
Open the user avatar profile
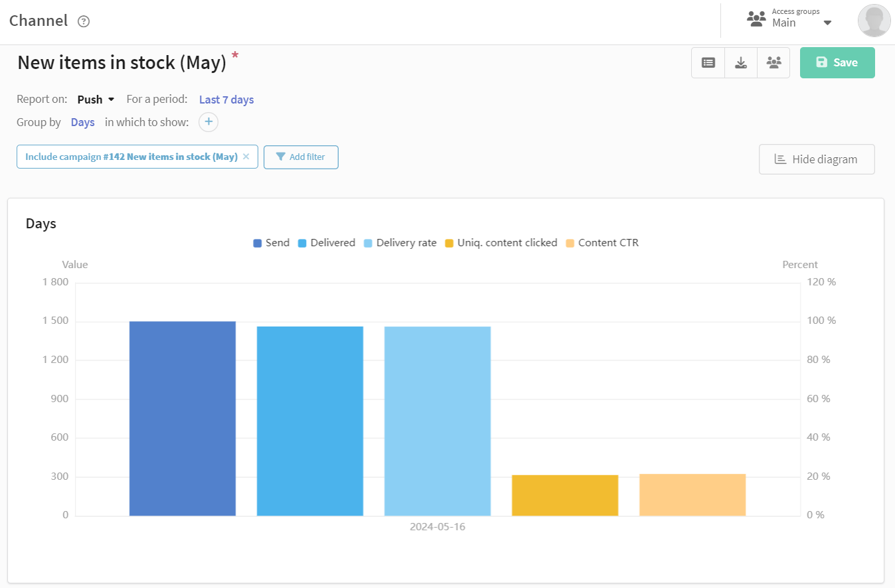click(x=874, y=21)
